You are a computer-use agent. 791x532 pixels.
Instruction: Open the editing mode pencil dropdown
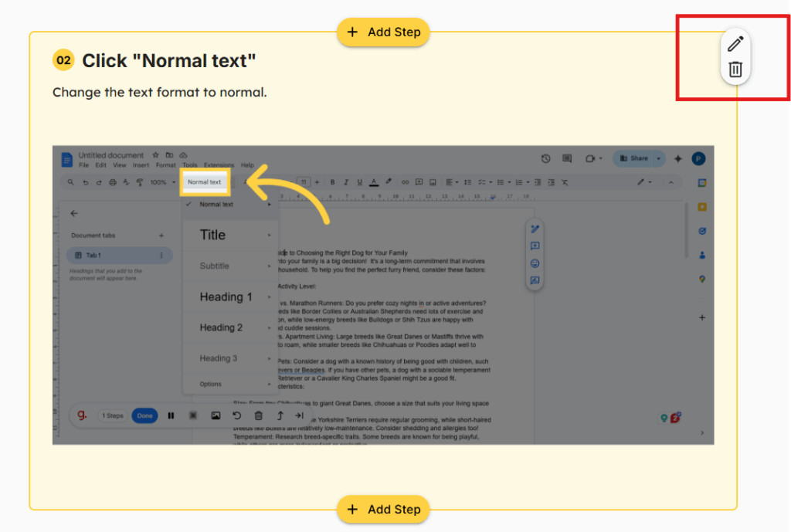pos(644,182)
